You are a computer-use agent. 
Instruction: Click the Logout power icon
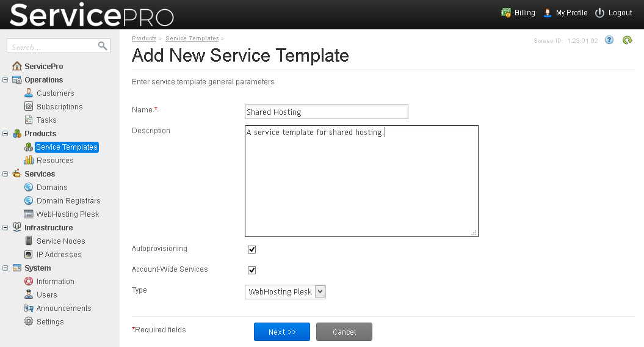pos(599,13)
